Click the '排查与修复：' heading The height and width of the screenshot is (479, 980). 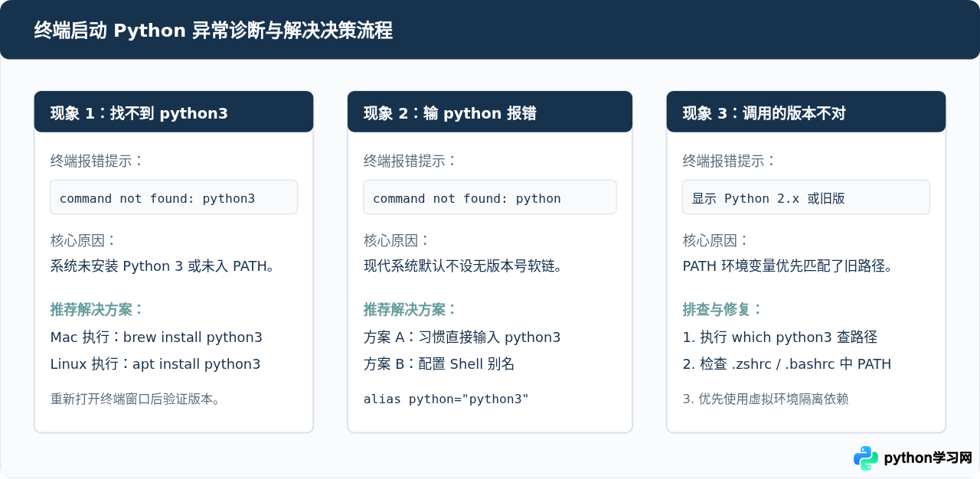[x=723, y=310]
